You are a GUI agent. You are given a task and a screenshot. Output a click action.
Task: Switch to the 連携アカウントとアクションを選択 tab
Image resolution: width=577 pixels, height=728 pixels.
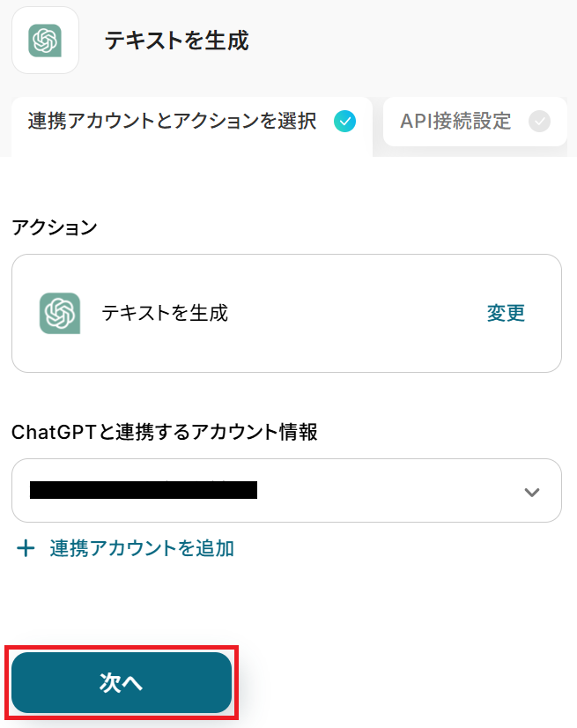coord(192,122)
